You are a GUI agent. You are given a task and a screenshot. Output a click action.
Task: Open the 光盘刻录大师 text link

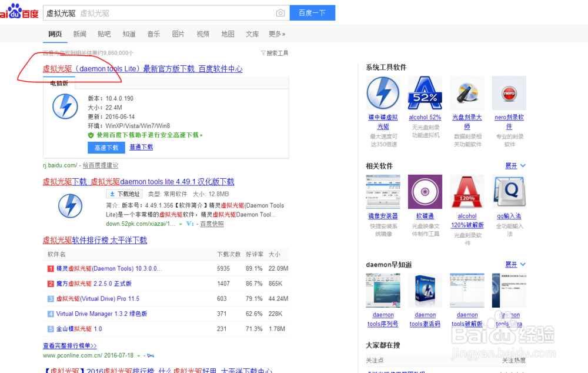467,122
